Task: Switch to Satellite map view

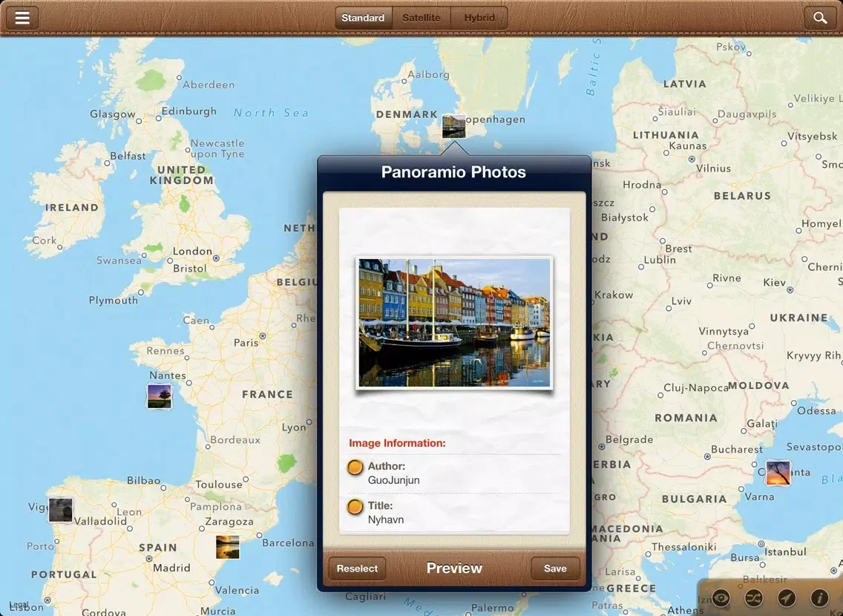Action: click(421, 18)
